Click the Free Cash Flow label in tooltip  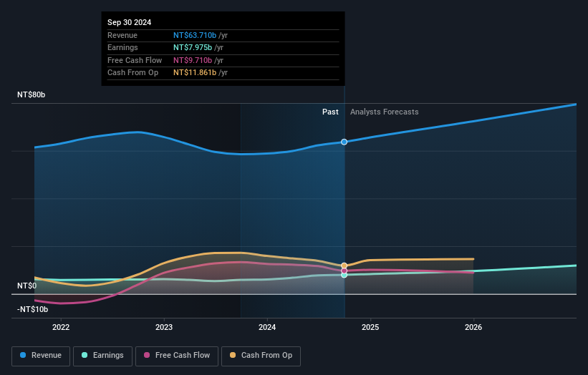[x=135, y=60]
